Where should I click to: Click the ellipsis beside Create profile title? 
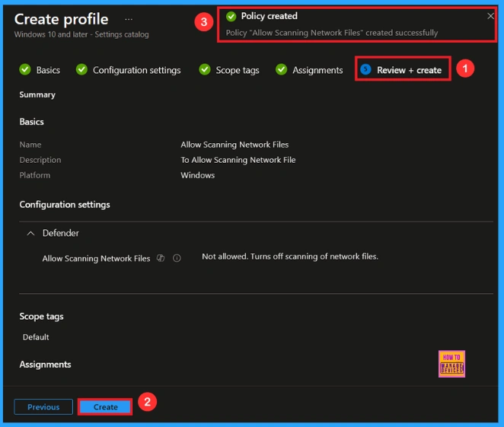tap(128, 19)
